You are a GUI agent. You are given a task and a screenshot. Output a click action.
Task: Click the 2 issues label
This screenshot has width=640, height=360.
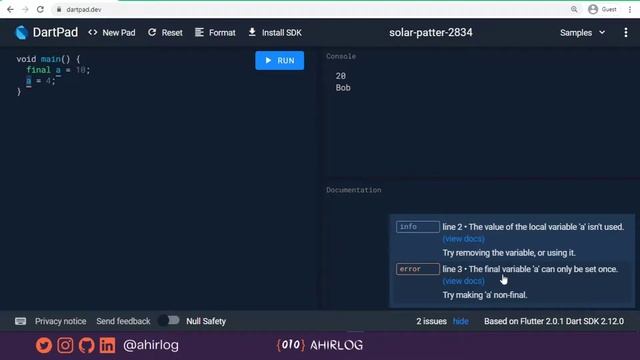click(431, 321)
